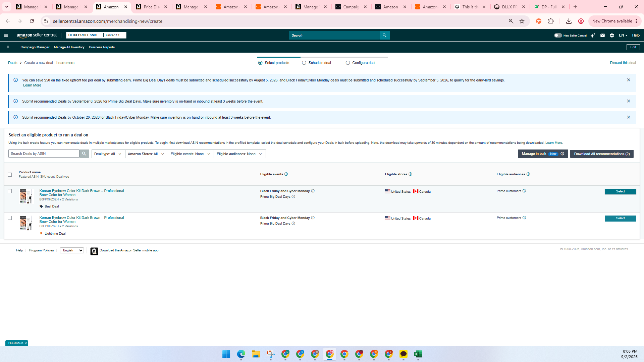Expand the Eligible audiences: None dropdown
Viewport: 644px width, 362px height.
239,154
